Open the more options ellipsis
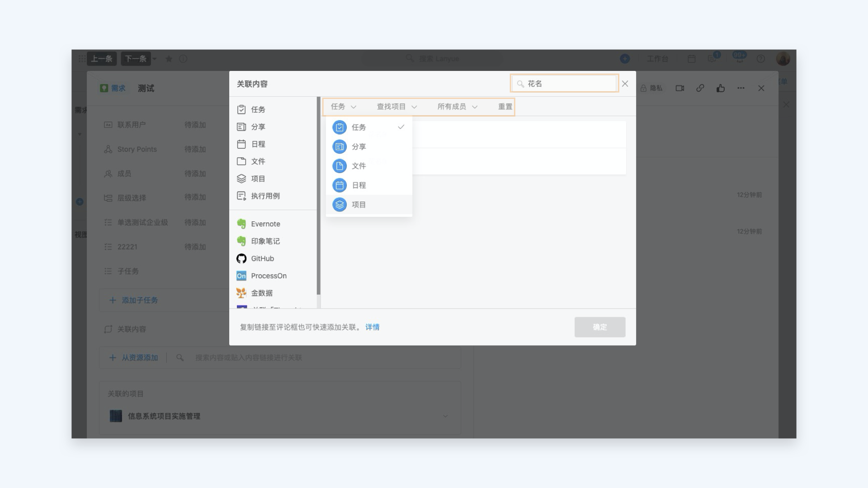868x488 pixels. point(741,88)
